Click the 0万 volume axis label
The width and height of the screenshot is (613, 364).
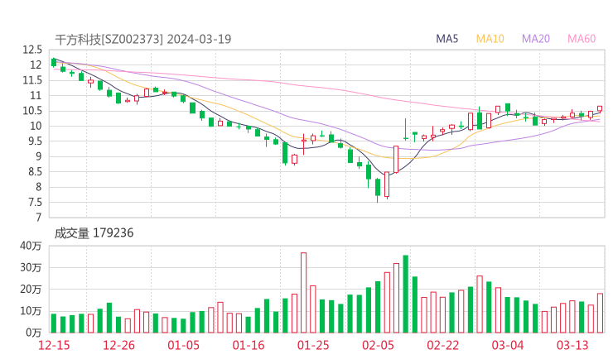point(33,333)
